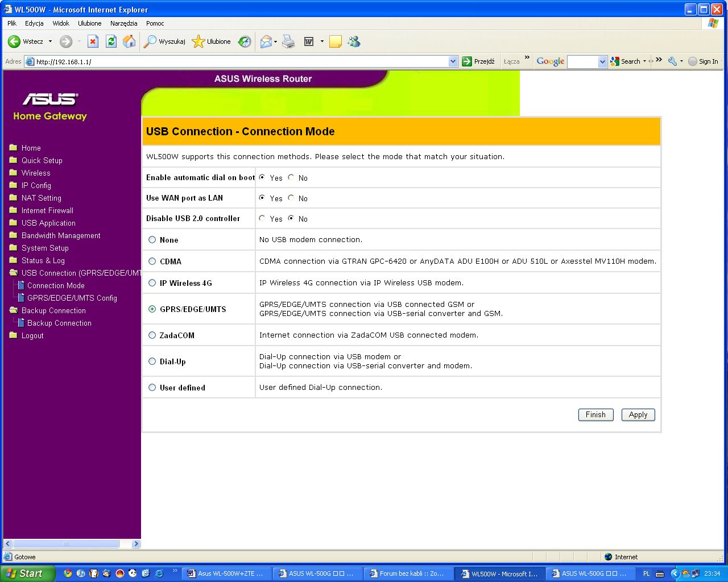Open the Pomoc menu
728x582 pixels.
pyautogui.click(x=155, y=23)
